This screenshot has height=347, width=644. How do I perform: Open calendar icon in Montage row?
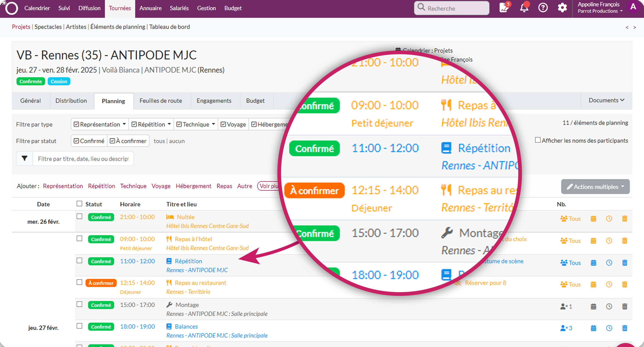click(593, 306)
